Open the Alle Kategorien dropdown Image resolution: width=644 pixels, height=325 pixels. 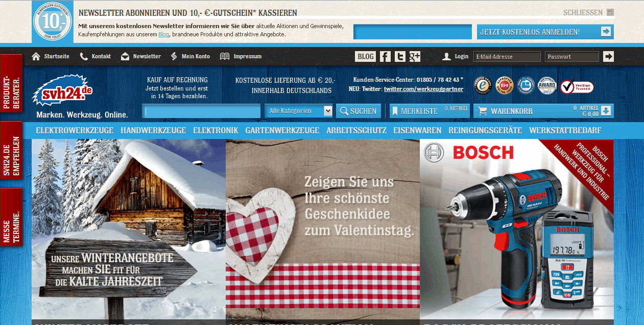tap(299, 111)
